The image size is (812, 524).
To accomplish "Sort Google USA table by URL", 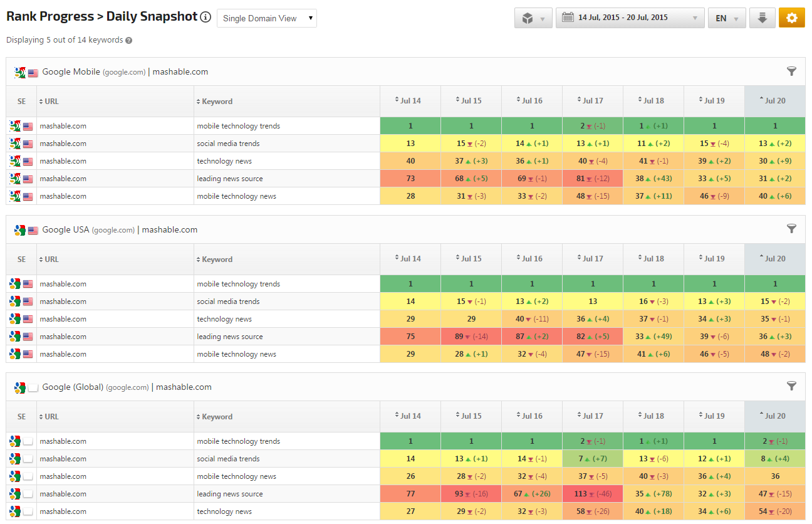I will (51, 259).
